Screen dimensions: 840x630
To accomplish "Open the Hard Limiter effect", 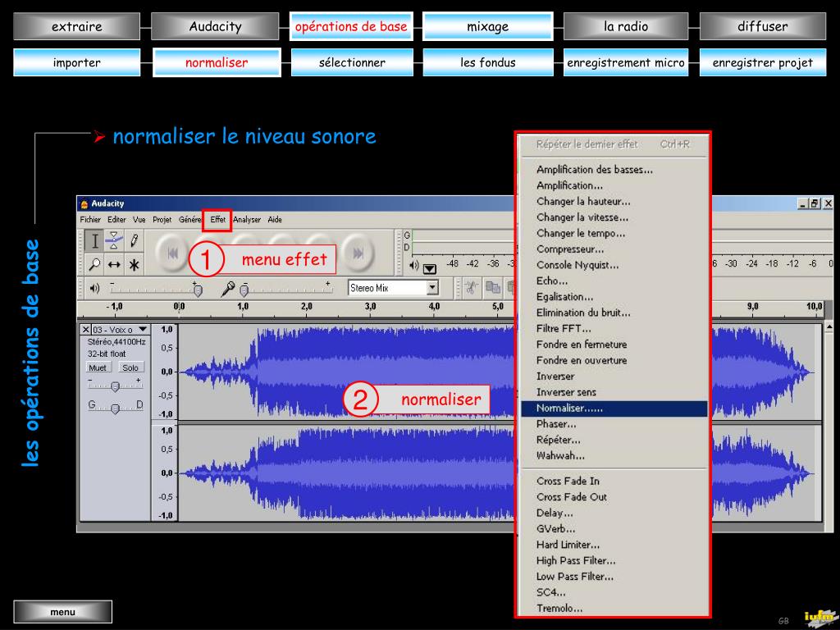I will coord(614,545).
